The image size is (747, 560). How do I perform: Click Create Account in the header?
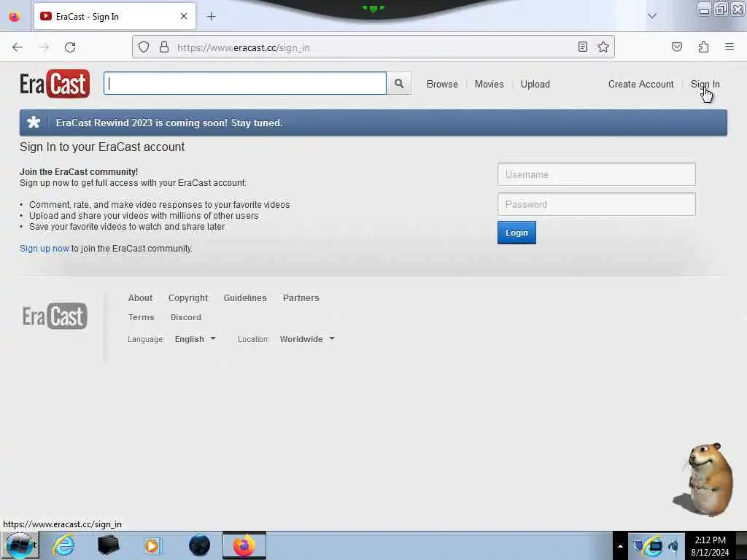click(640, 85)
